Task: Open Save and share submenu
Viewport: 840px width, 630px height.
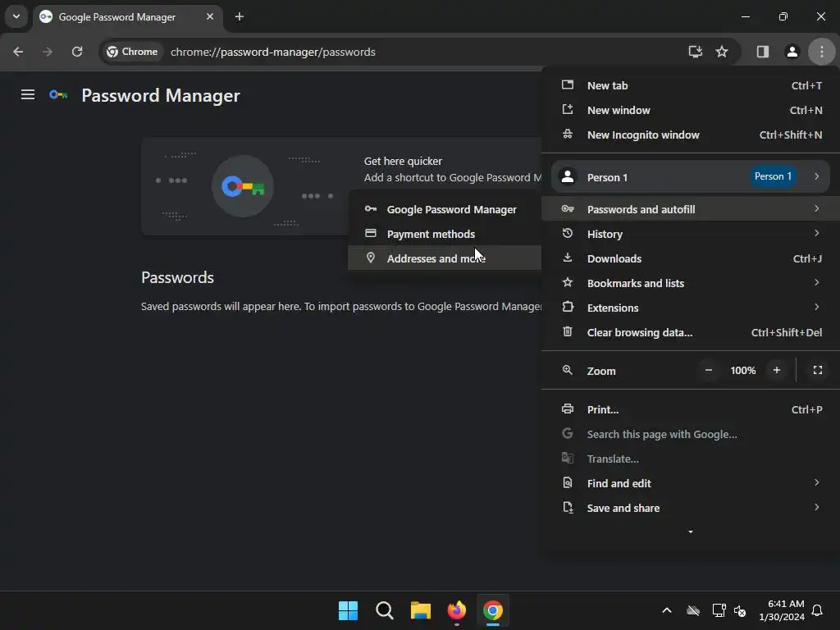Action: tap(691, 509)
